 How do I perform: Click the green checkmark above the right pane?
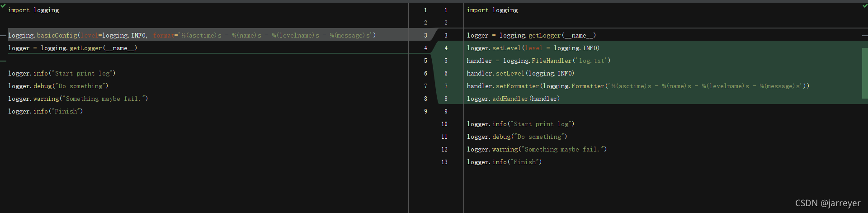coord(865,6)
